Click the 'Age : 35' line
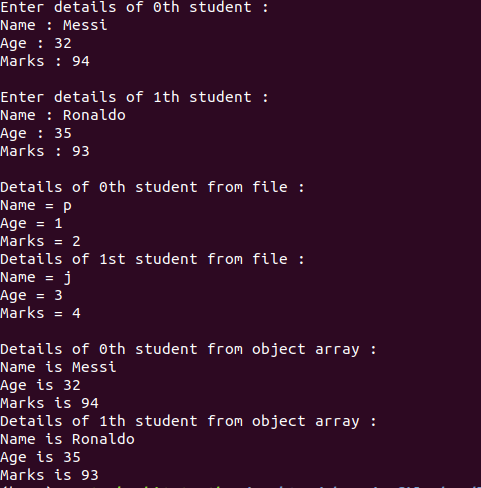Screen dimensions: 481x488 tap(36, 134)
